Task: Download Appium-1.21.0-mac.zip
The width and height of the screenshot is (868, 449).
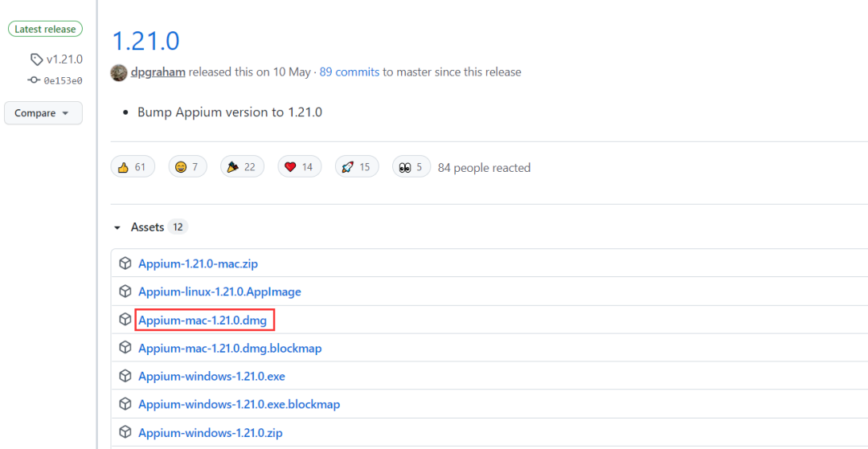Action: tap(199, 263)
